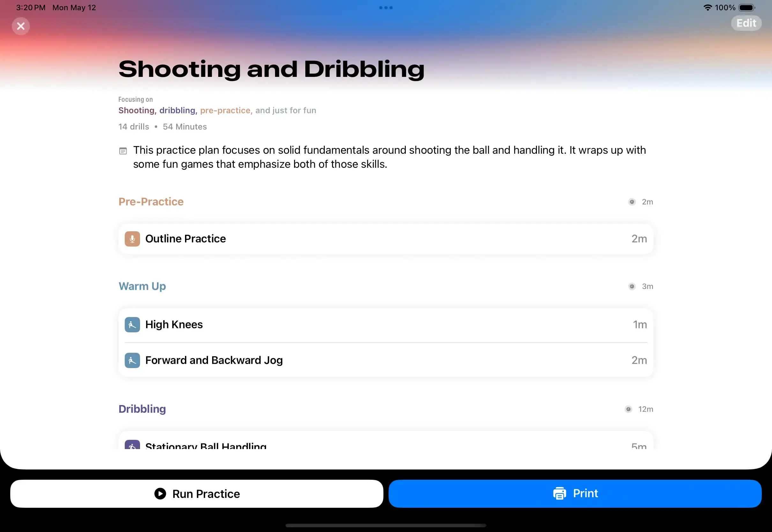Click the 1m duration of High Knees
Screen dimensions: 772x532
tap(640, 325)
